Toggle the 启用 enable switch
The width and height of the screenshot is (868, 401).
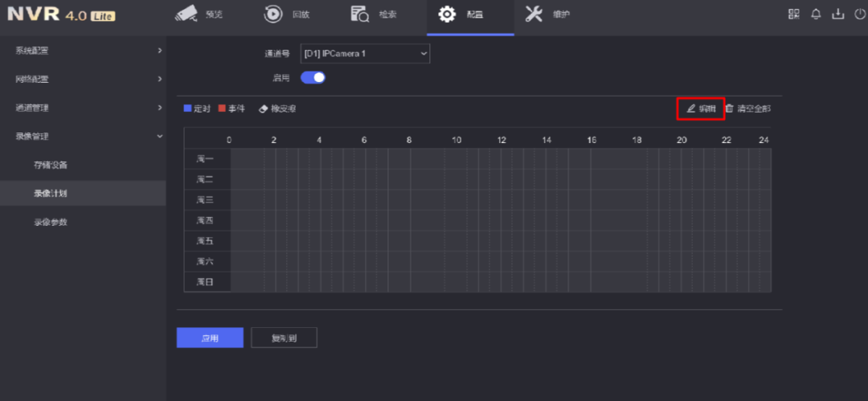pos(313,78)
